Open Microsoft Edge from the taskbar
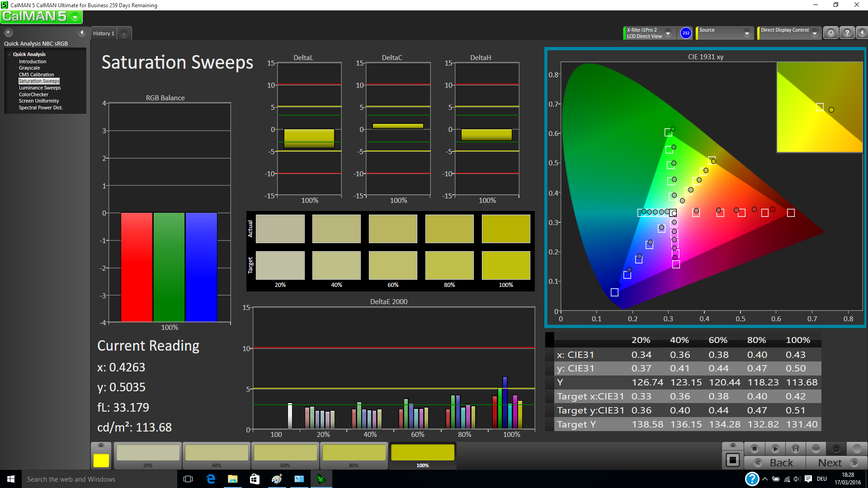868x488 pixels. coord(211,479)
